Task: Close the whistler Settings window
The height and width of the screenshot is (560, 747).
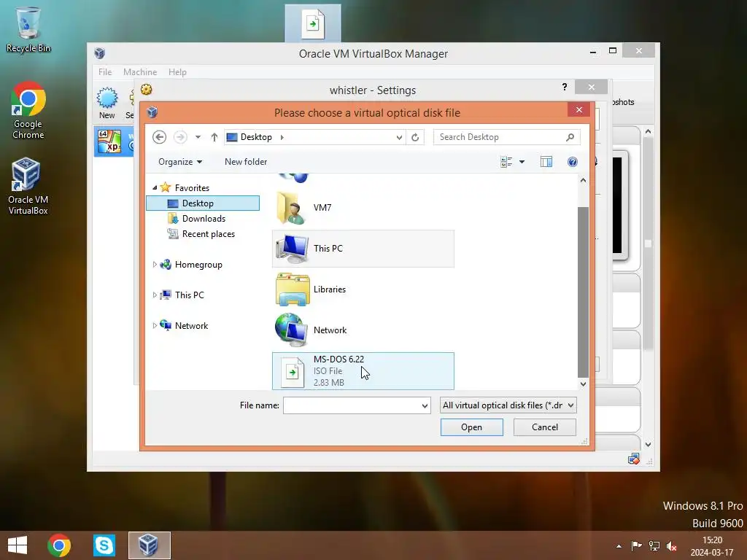Action: coord(591,87)
